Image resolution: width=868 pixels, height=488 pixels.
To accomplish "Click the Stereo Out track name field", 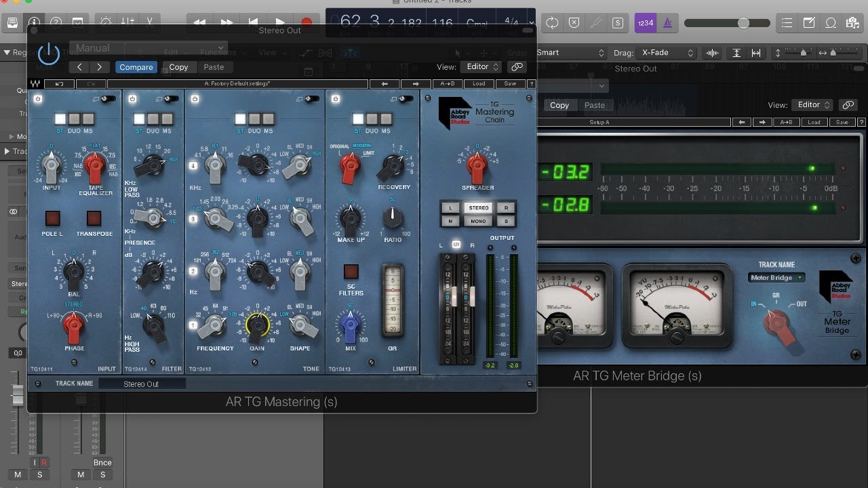I will [x=142, y=384].
